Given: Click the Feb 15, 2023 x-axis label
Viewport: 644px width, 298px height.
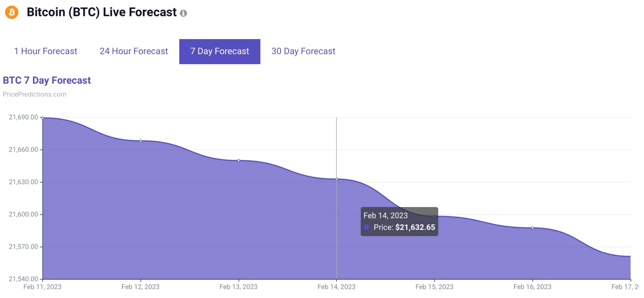Looking at the screenshot, I should pos(434,287).
